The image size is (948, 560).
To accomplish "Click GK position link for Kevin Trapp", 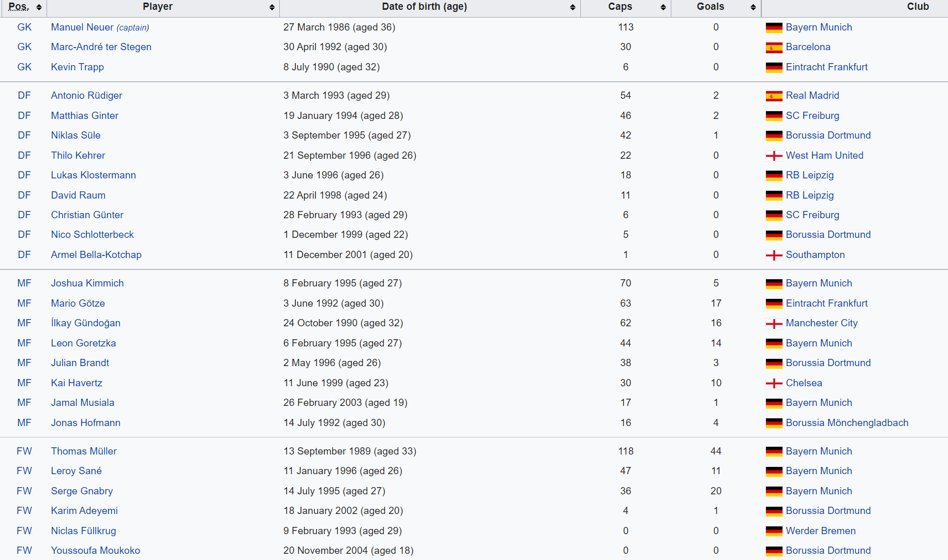I will 24,67.
